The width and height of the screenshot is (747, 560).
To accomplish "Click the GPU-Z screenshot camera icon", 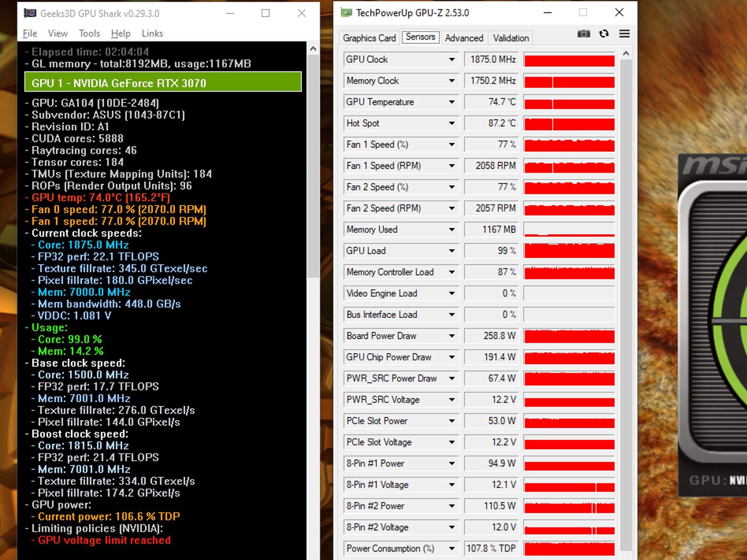I will pos(583,34).
